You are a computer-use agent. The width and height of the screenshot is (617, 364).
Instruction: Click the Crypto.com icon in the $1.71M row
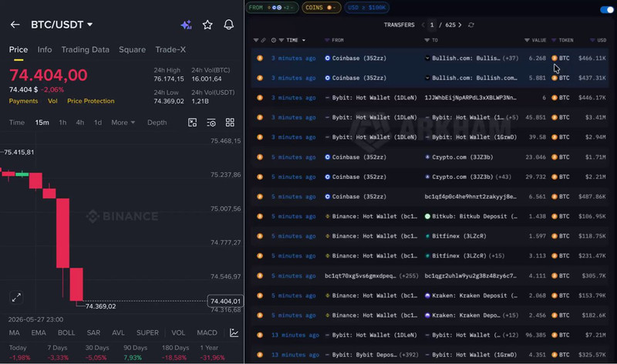pos(427,157)
